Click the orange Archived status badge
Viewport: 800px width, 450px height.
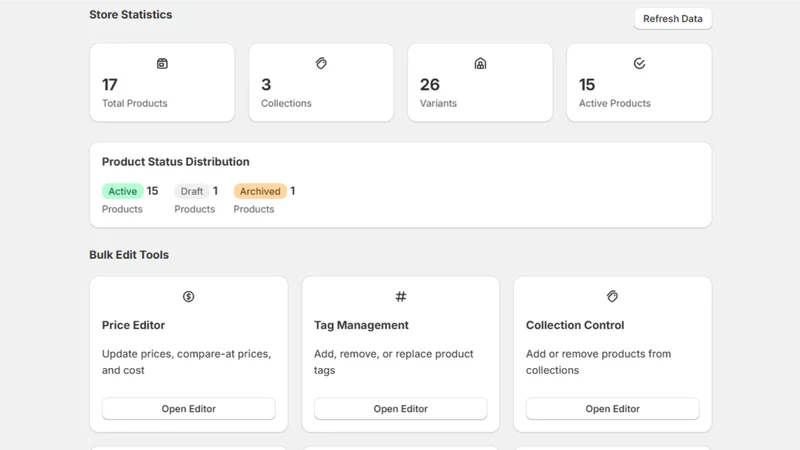(x=260, y=191)
